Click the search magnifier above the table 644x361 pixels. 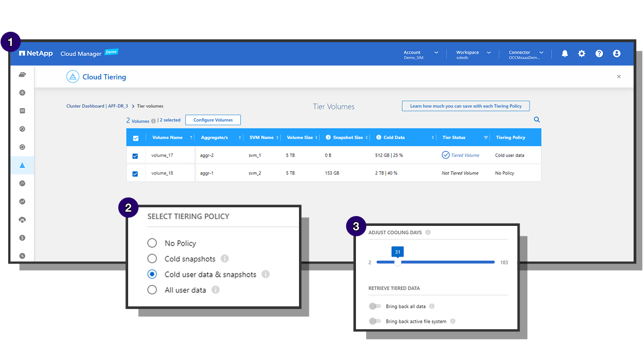coord(537,120)
